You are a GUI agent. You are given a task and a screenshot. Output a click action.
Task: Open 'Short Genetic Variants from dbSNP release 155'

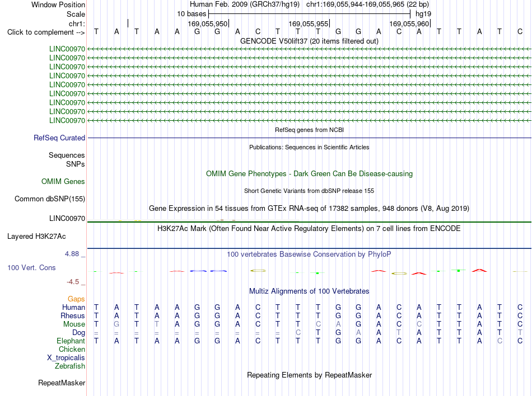309,191
